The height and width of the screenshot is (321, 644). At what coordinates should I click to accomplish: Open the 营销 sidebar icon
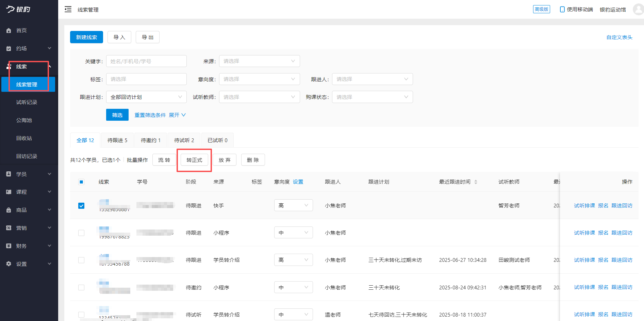point(9,228)
